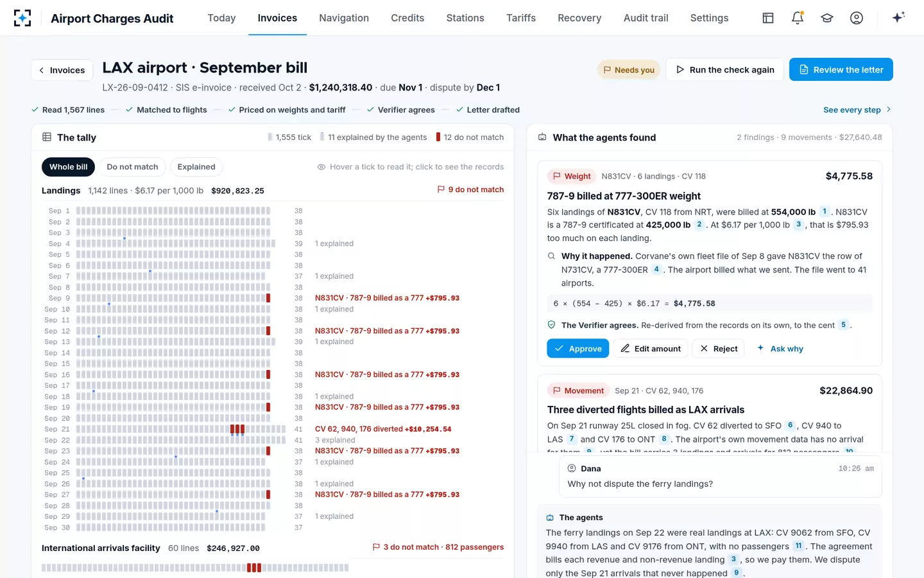Click citation badge 2 after 425,000 lb
Screen dimensions: 924x578
(x=699, y=225)
